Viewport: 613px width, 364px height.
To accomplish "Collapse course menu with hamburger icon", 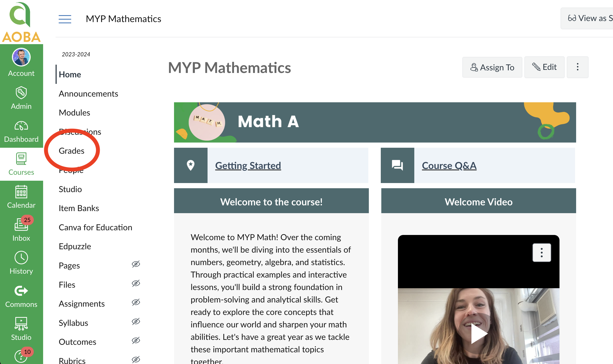I will tap(65, 19).
